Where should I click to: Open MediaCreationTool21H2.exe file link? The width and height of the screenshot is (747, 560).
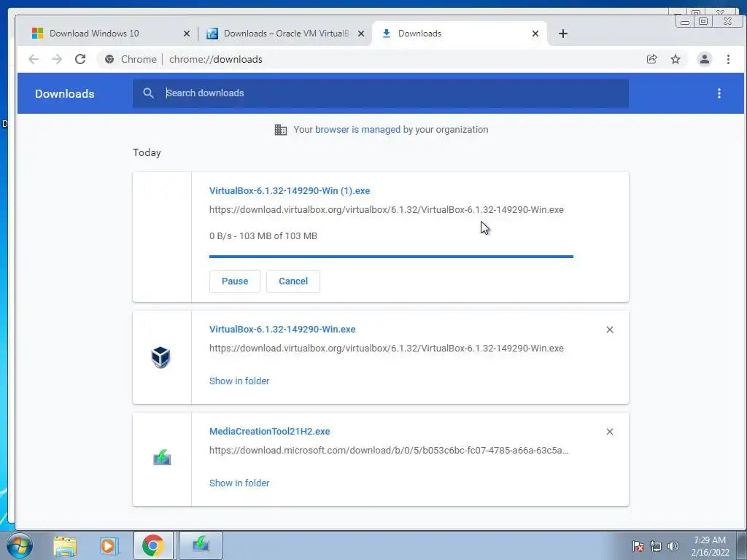[270, 431]
